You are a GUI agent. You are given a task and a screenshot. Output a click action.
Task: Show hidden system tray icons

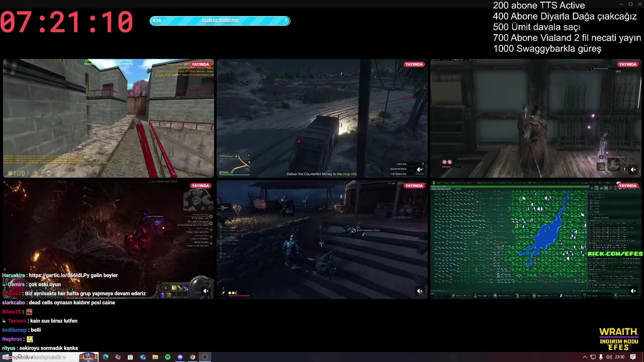[x=585, y=357]
